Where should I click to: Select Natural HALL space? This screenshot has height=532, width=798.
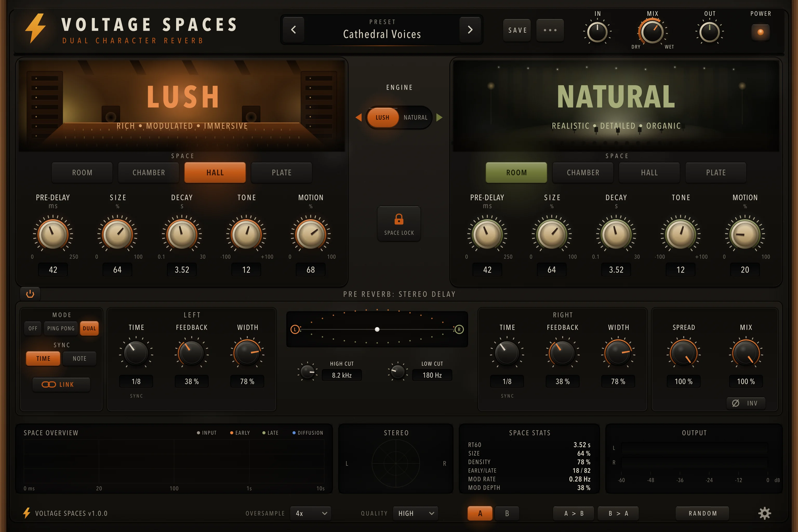649,173
